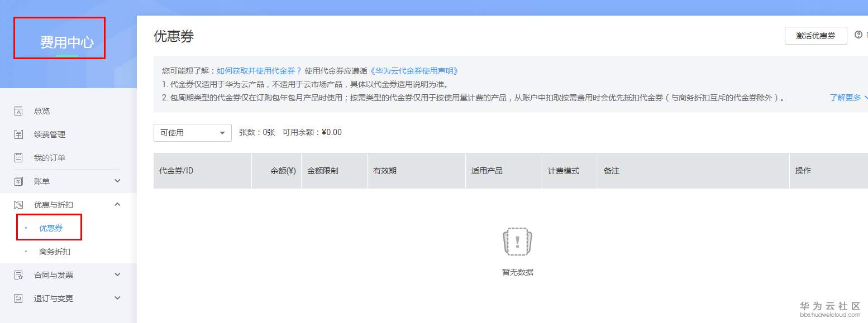Click the 费用中心 title
Screen dimensions: 868x323
click(x=67, y=42)
